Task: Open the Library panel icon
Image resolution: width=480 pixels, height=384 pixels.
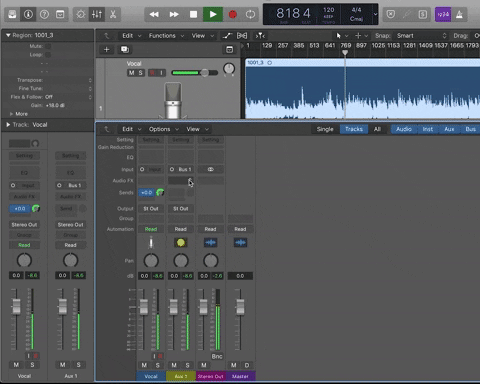Action: 12,14
